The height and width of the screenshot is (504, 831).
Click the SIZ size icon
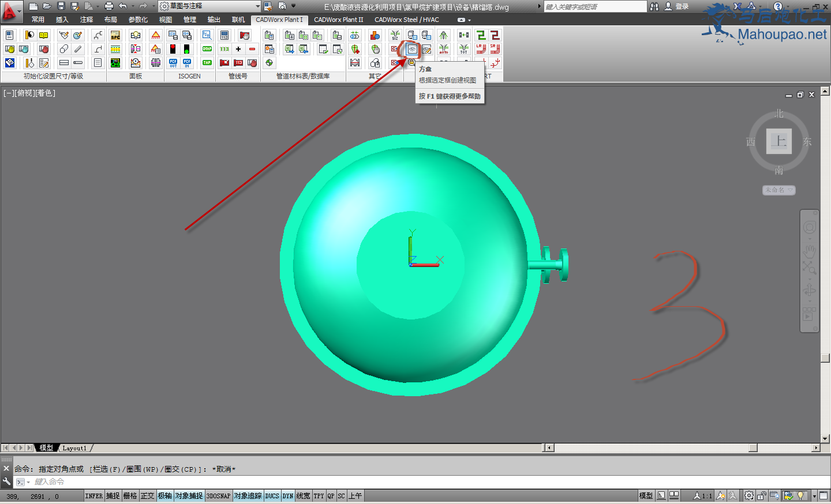click(395, 35)
